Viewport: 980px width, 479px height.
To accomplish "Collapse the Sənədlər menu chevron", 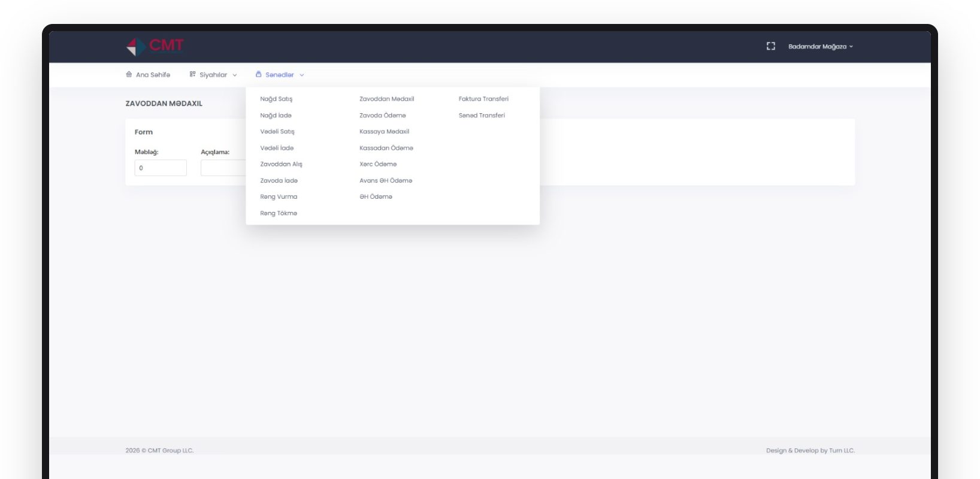I will pyautogui.click(x=302, y=75).
